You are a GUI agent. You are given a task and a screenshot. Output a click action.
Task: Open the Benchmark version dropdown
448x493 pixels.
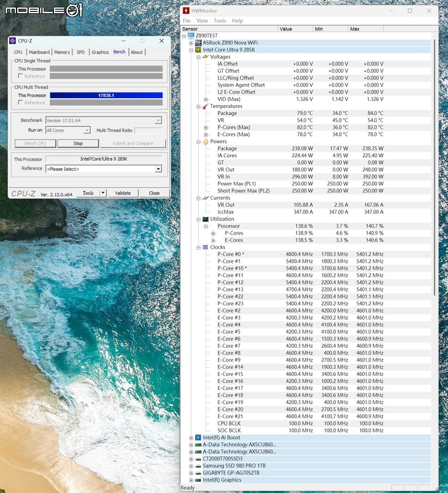click(159, 121)
